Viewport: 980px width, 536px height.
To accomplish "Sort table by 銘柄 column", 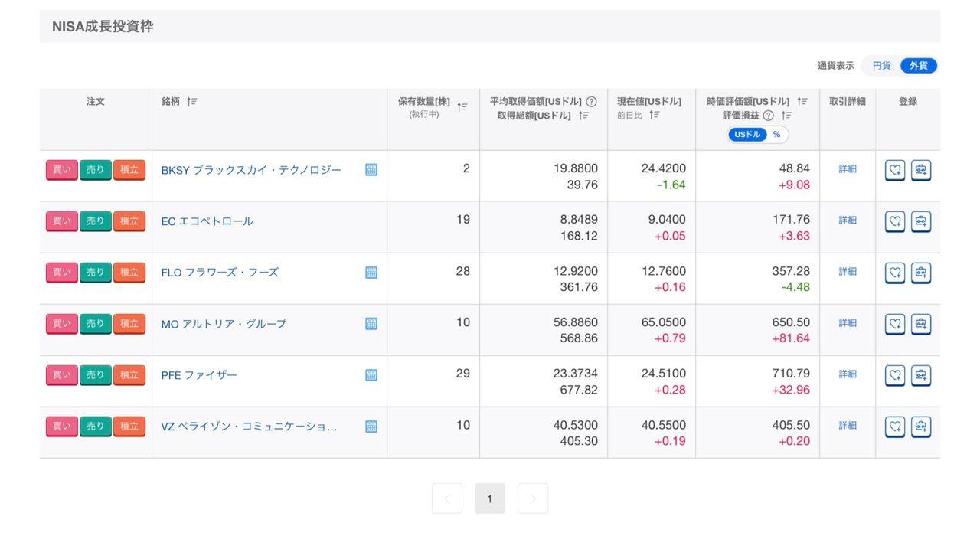I will tap(191, 102).
